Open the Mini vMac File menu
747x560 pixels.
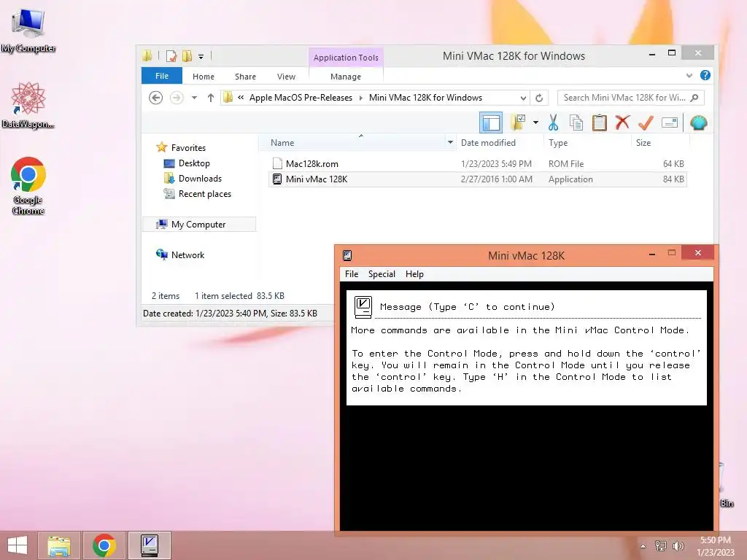pyautogui.click(x=352, y=274)
